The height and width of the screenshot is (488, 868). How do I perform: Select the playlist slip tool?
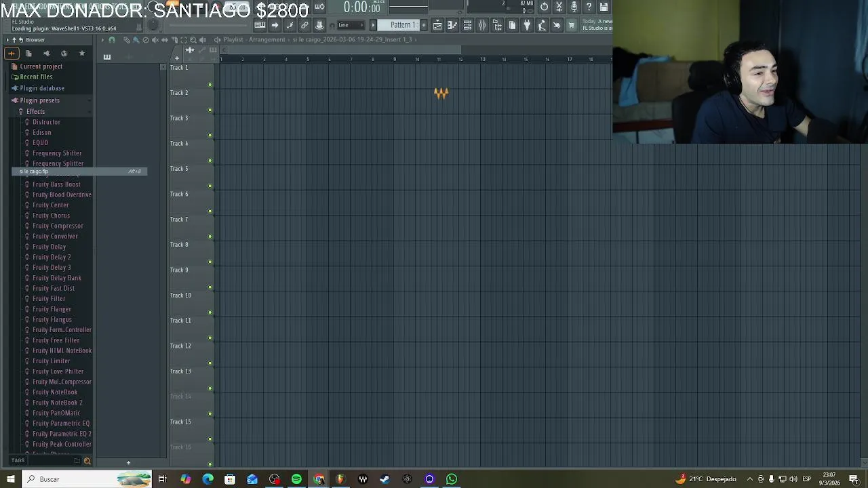(x=164, y=40)
